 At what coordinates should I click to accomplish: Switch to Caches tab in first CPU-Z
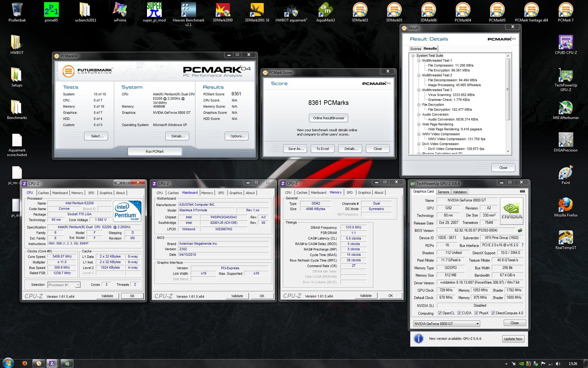click(43, 193)
